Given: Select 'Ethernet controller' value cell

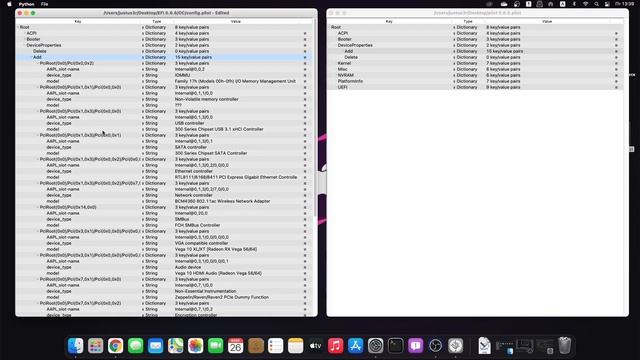Looking at the screenshot, I should pos(193,171).
